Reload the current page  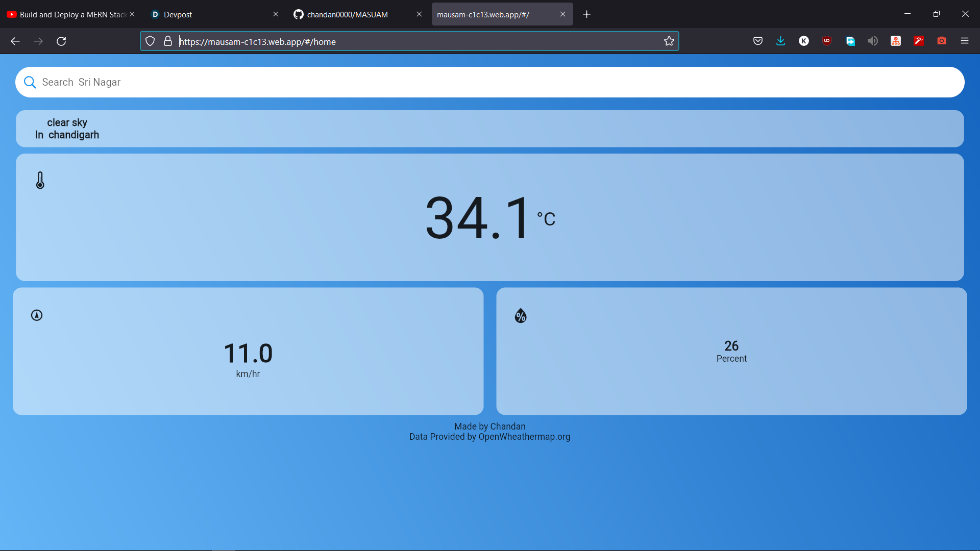61,41
